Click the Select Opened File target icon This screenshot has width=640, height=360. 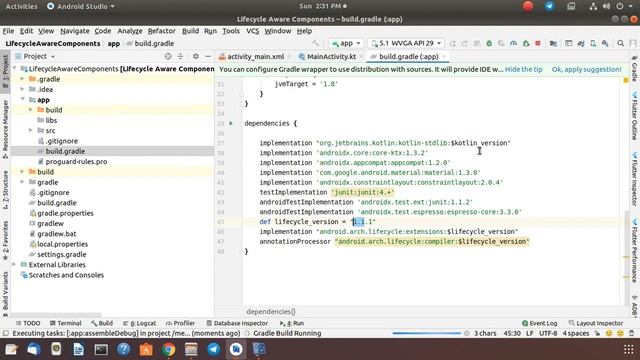click(x=168, y=56)
